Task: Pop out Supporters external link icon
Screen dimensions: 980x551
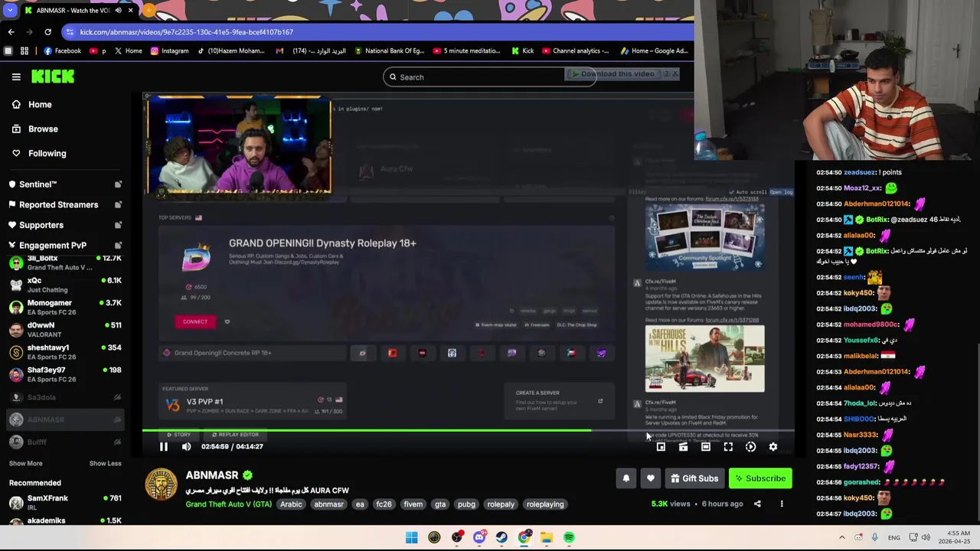Action: [x=118, y=225]
